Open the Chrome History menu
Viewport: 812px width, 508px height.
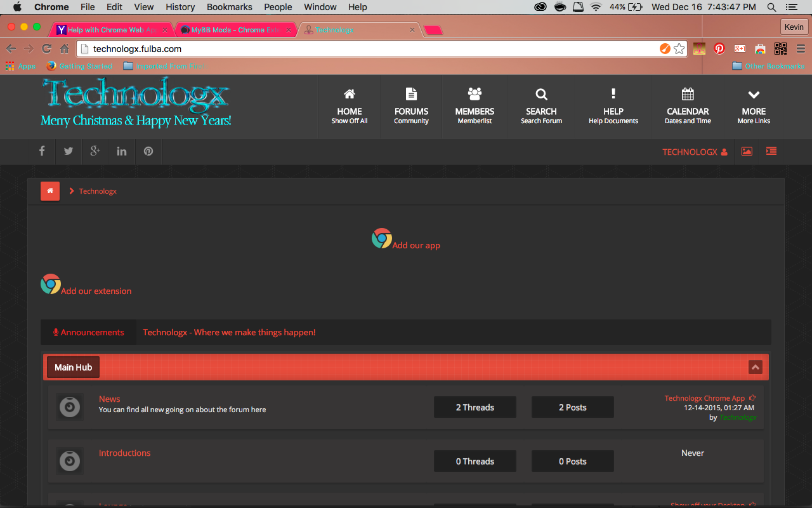pyautogui.click(x=180, y=7)
